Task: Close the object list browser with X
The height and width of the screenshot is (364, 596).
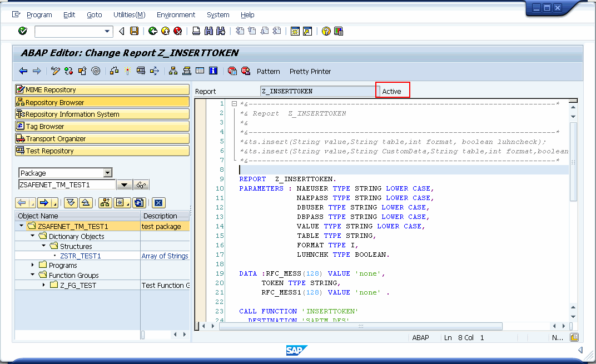Action: (x=158, y=203)
